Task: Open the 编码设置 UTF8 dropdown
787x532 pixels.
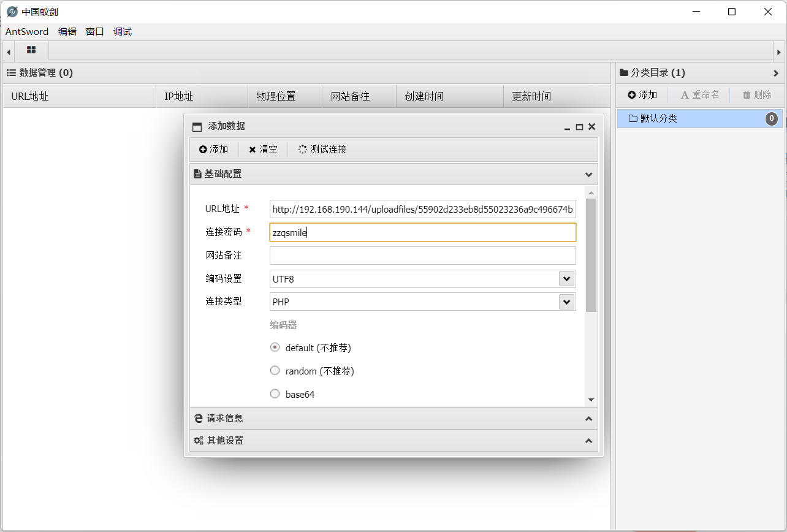Action: point(566,279)
